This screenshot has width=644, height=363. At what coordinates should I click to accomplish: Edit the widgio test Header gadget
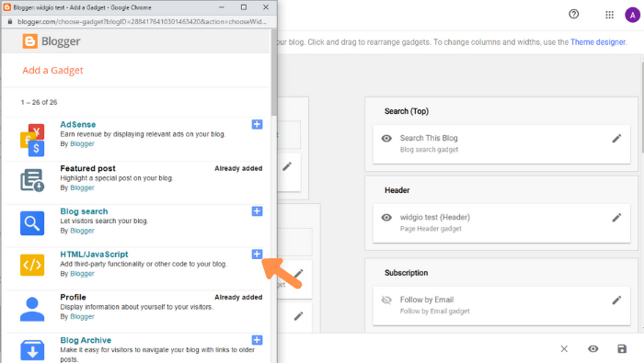[x=616, y=218]
